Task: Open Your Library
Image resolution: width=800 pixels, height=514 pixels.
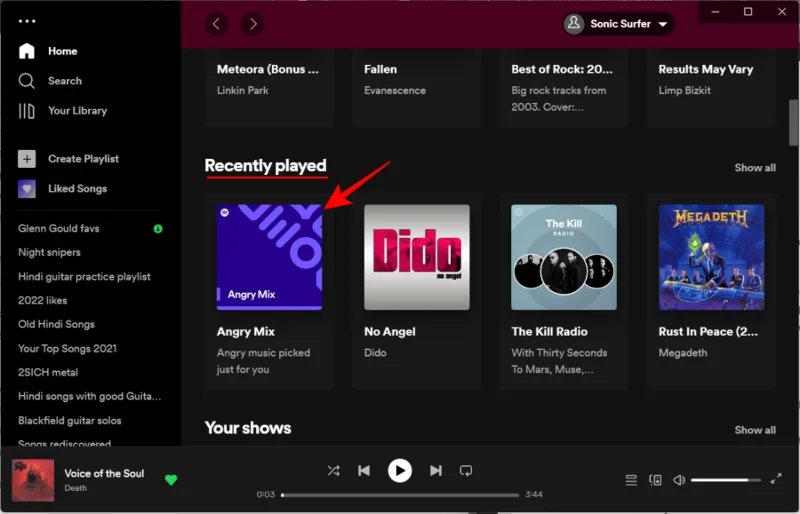Action: pyautogui.click(x=62, y=111)
